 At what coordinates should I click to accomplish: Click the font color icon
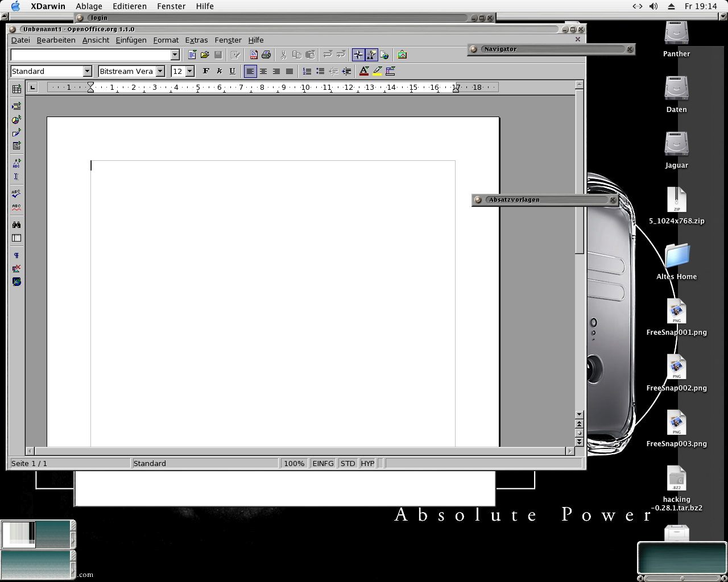pos(364,72)
